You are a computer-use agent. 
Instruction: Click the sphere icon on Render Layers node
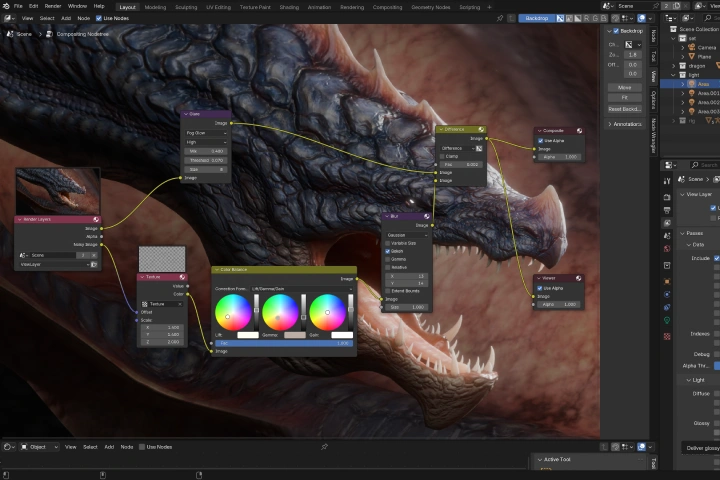(x=96, y=220)
